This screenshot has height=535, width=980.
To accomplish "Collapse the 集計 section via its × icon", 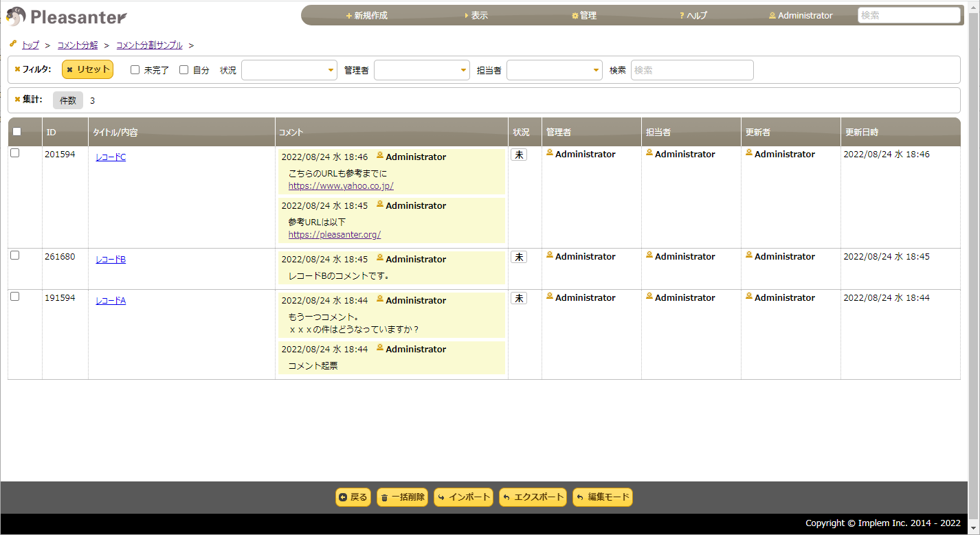I will pos(17,100).
